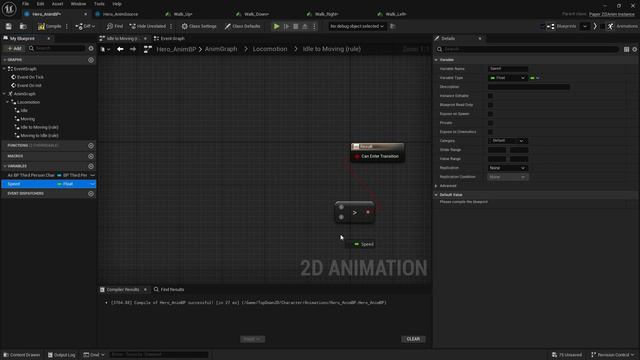Open Output Log

click(x=62, y=355)
